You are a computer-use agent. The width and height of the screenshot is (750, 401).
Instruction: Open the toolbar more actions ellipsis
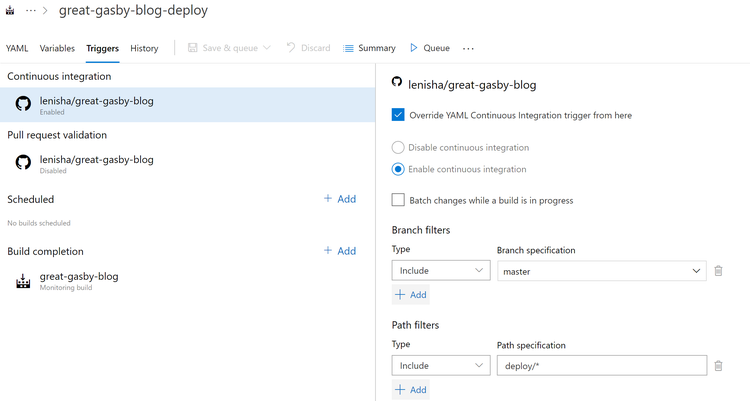468,48
